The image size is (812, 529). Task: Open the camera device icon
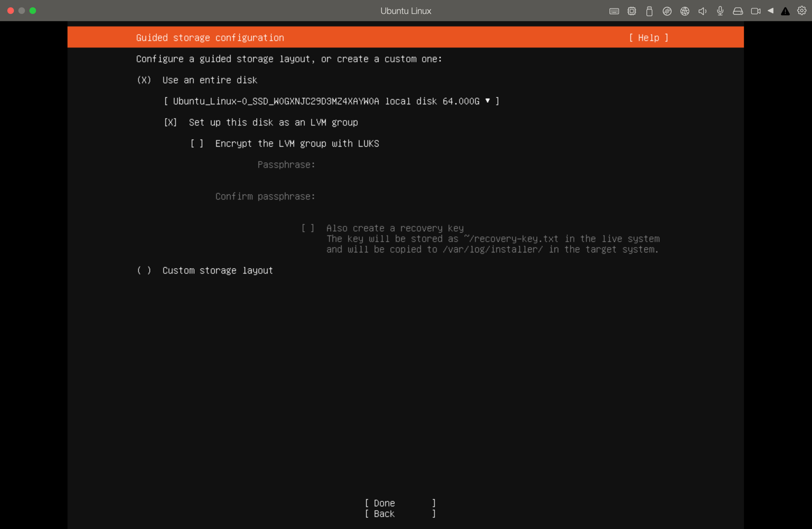point(755,11)
